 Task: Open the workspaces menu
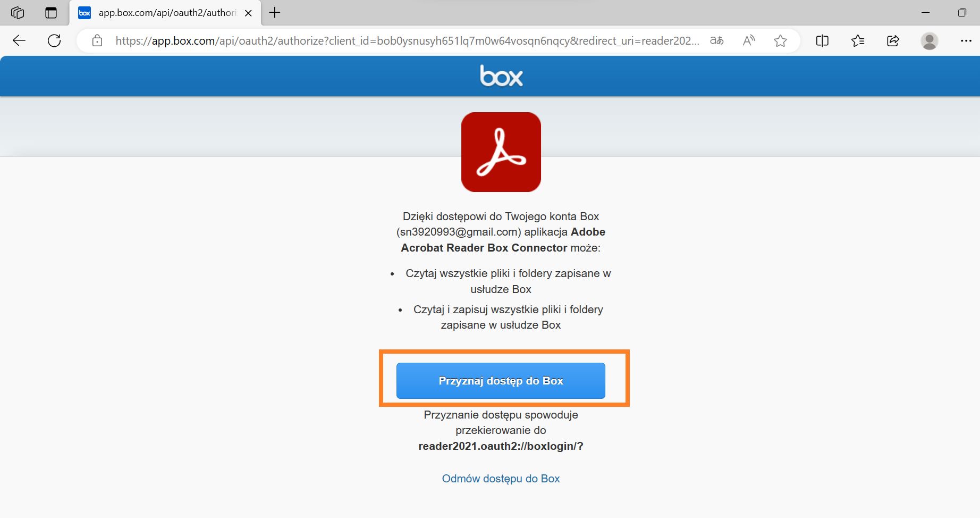click(18, 12)
